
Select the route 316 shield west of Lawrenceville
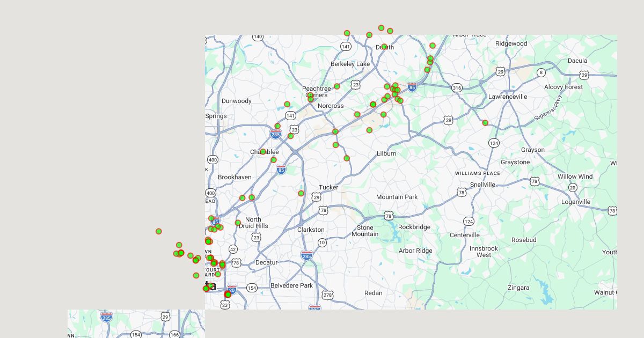pos(457,88)
